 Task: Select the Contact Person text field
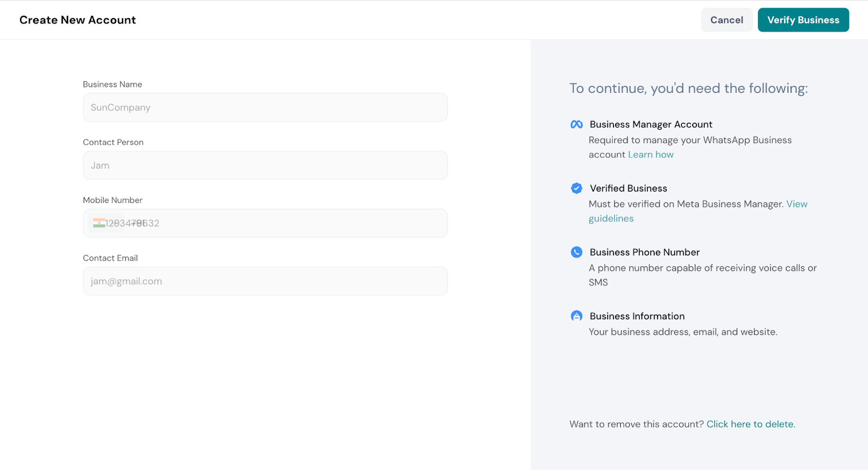coord(265,166)
